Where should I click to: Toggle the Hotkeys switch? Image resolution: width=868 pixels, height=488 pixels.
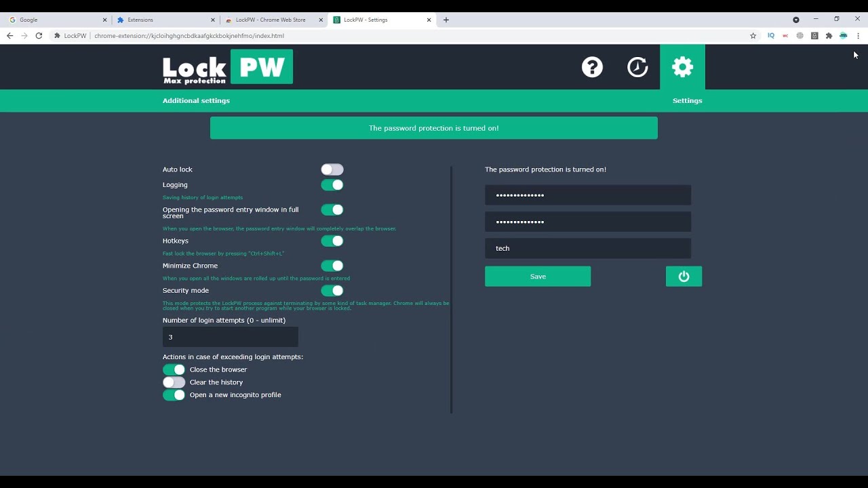(332, 241)
